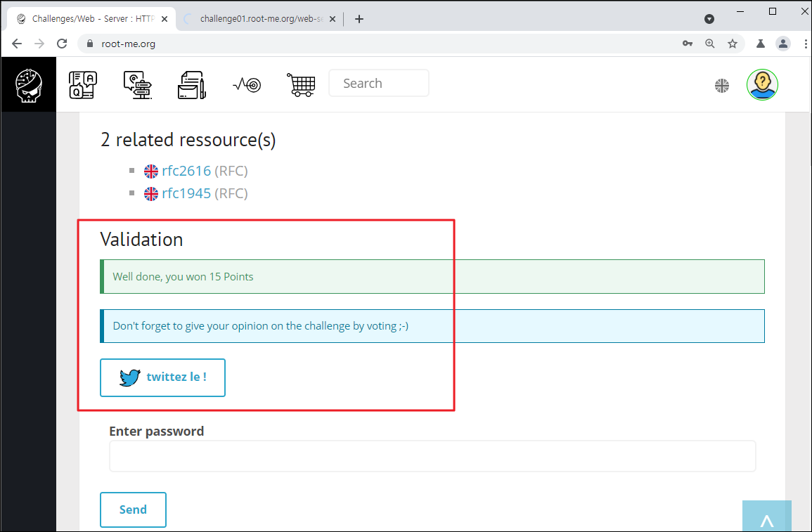This screenshot has height=532, width=812.
Task: Go back with browser back arrow
Action: [17, 44]
